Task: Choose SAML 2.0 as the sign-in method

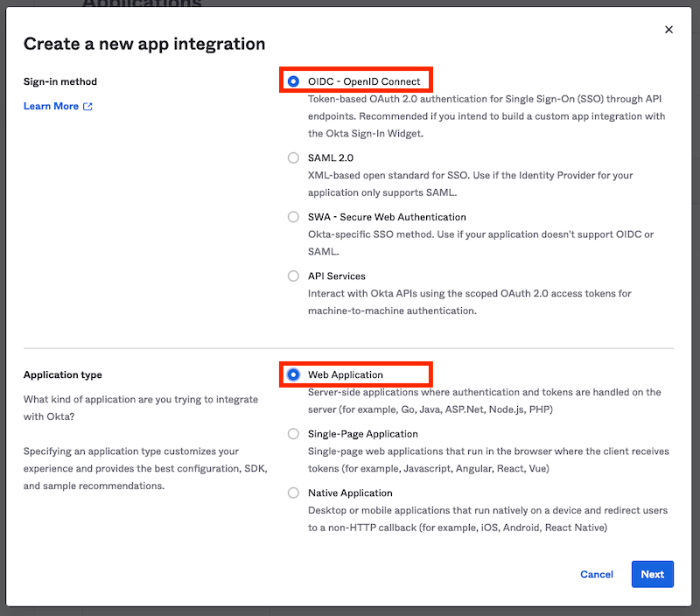Action: (x=293, y=157)
